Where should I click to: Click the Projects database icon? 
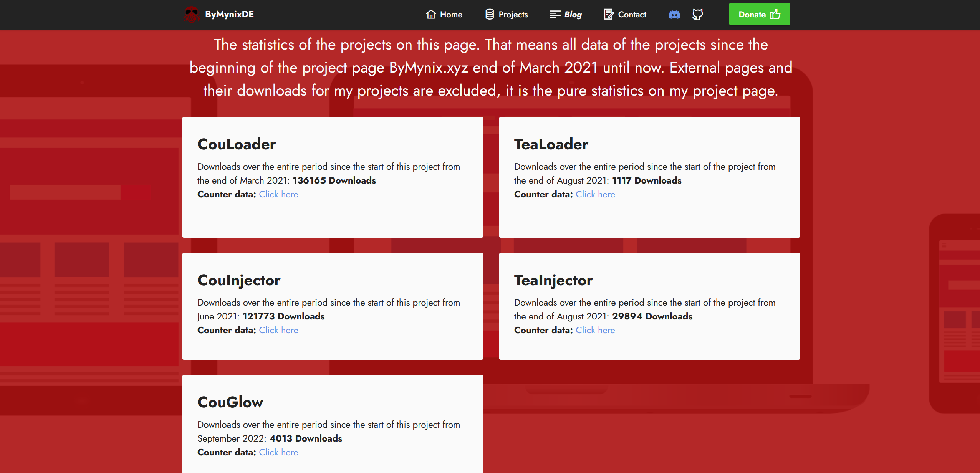pos(490,15)
